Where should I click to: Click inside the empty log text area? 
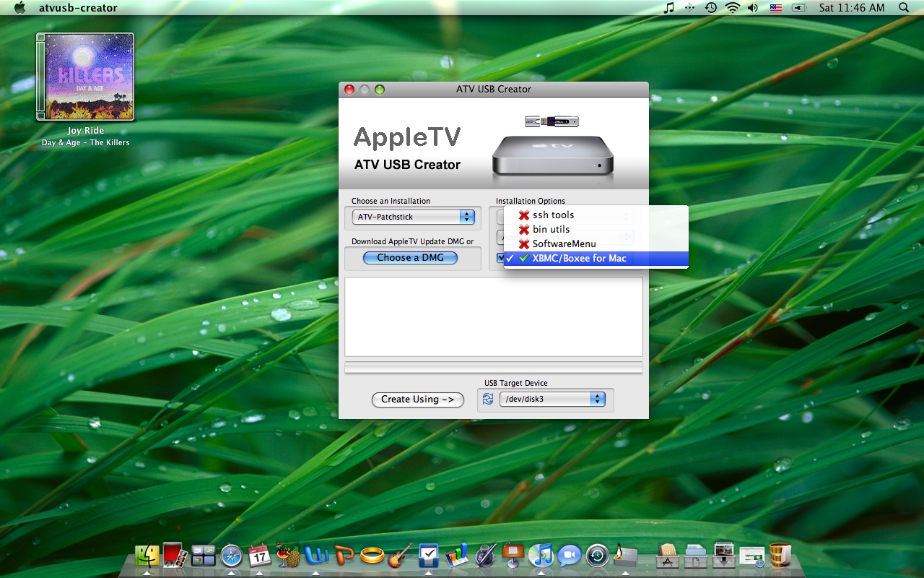[494, 317]
